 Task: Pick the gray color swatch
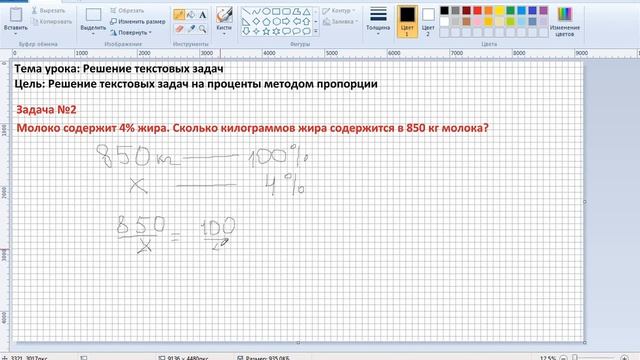point(456,10)
